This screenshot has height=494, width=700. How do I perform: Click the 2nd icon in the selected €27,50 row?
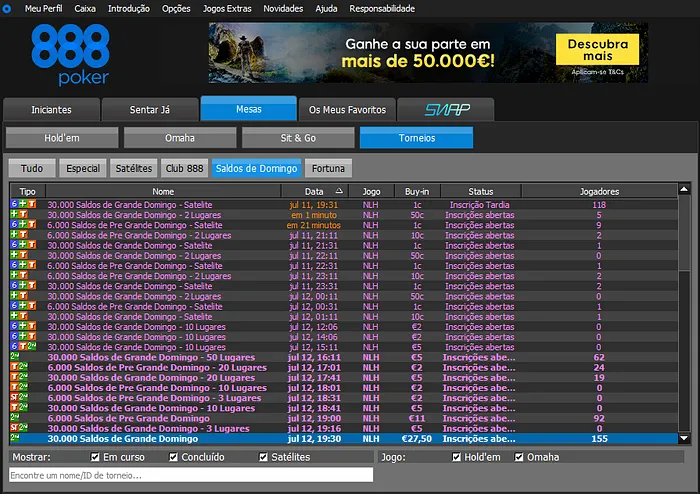click(x=15, y=438)
